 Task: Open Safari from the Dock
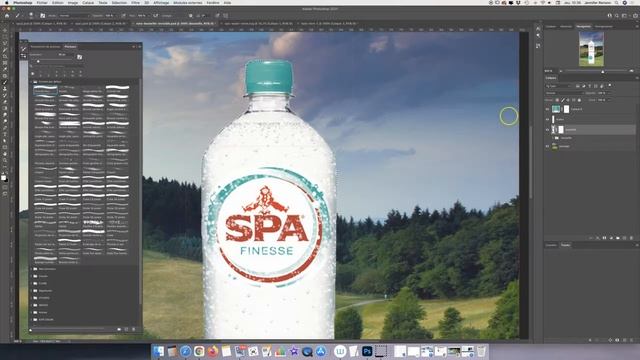[185, 351]
